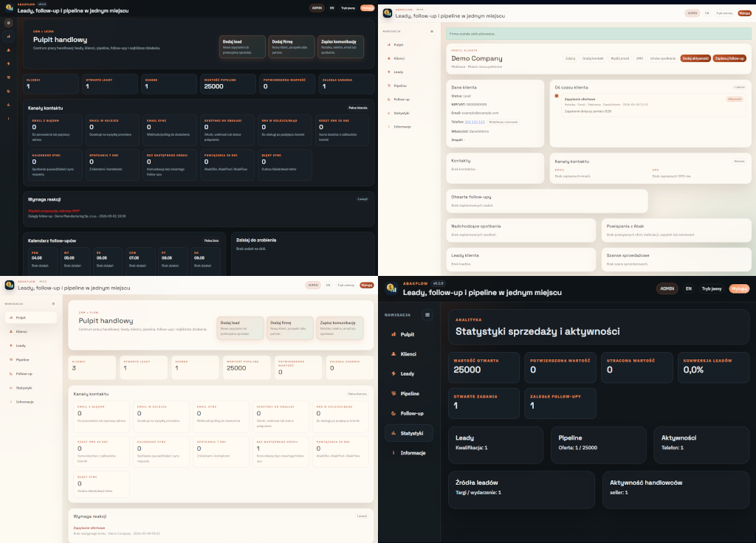Click Klienci icon in the Statystyki sprzedaży screen sidebar
Screen dimensions: 756x543
tap(394, 354)
